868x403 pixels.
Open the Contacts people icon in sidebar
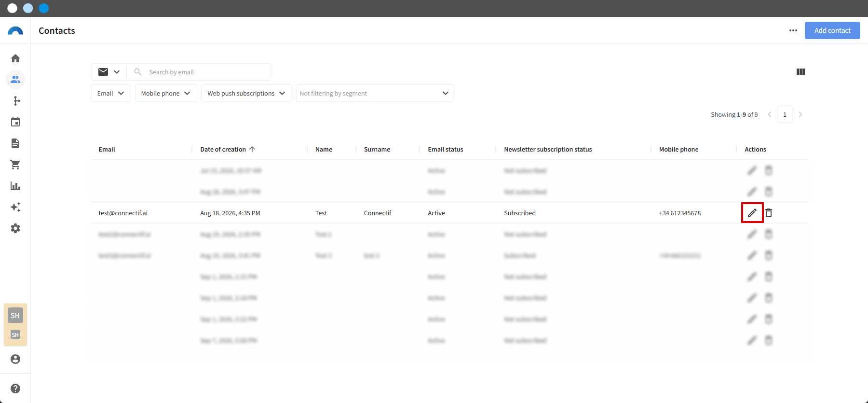(x=15, y=80)
